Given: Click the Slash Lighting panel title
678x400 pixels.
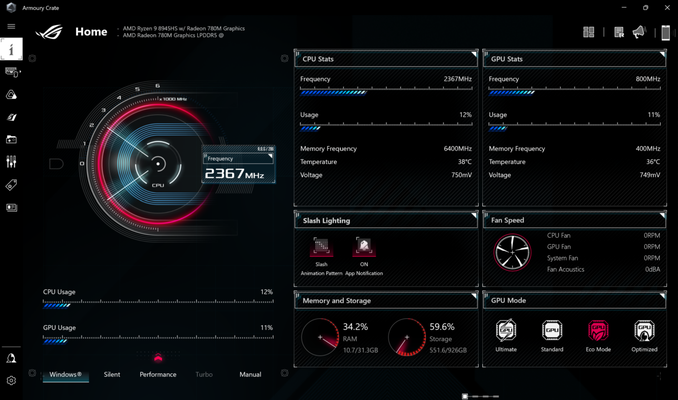Looking at the screenshot, I should [x=326, y=221].
